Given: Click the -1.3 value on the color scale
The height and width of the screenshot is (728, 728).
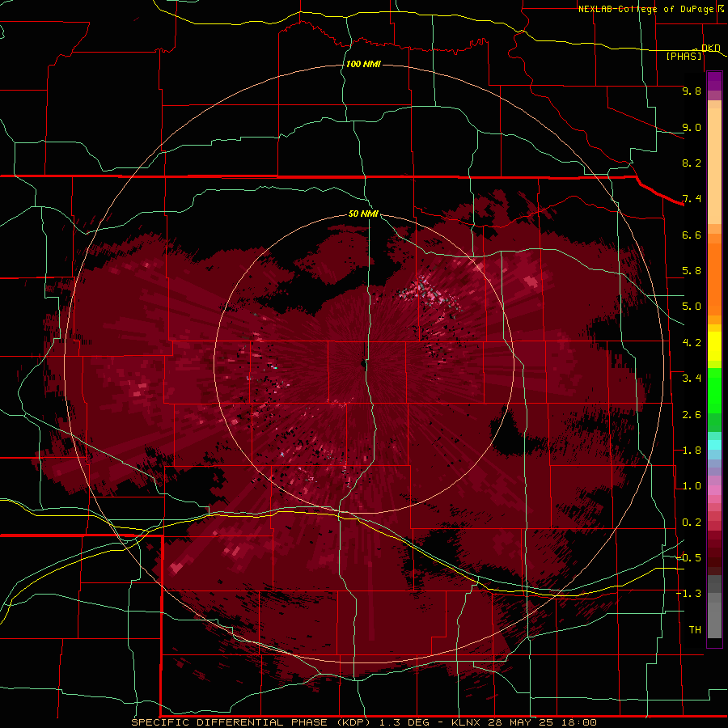Looking at the screenshot, I should (688, 594).
